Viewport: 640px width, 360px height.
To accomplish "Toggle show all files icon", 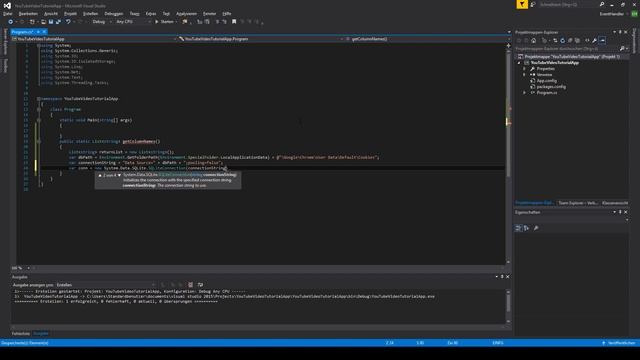I will coord(577,40).
